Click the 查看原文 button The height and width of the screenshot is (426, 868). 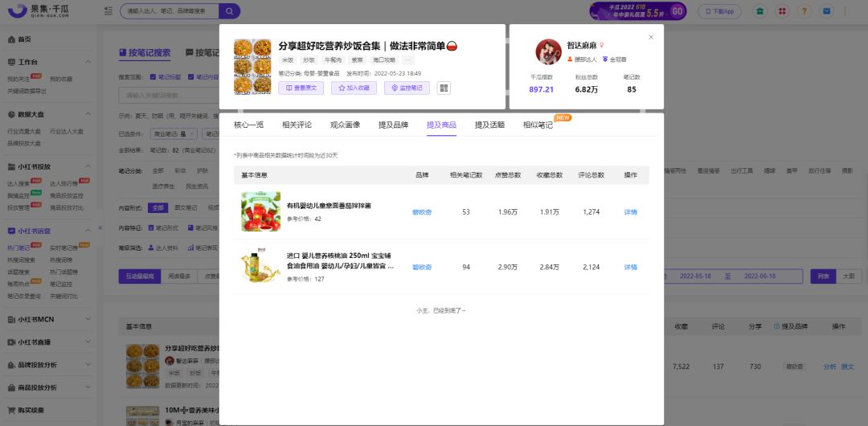tap(301, 88)
